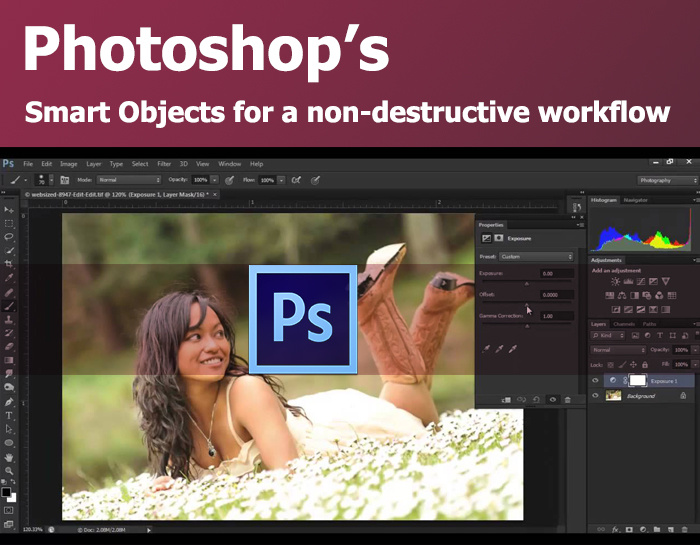Select the Move tool
Viewport: 700px width, 545px height.
point(8,210)
